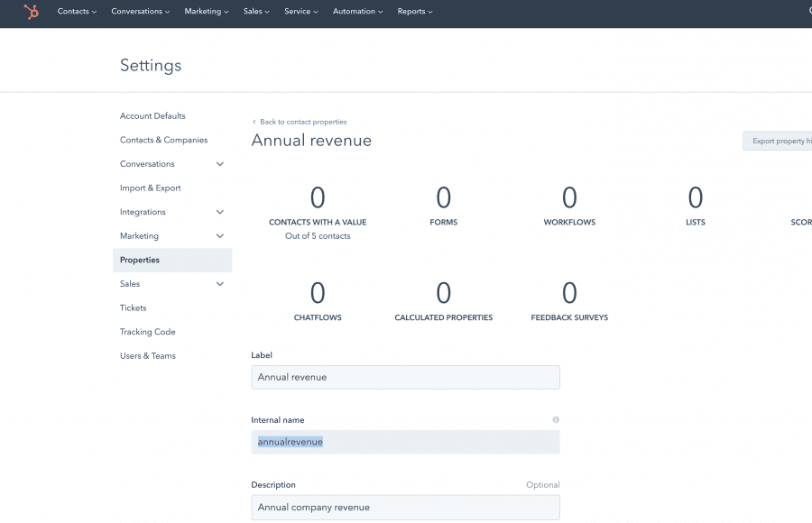
Task: Open Contacts & Companies settings
Action: point(163,140)
